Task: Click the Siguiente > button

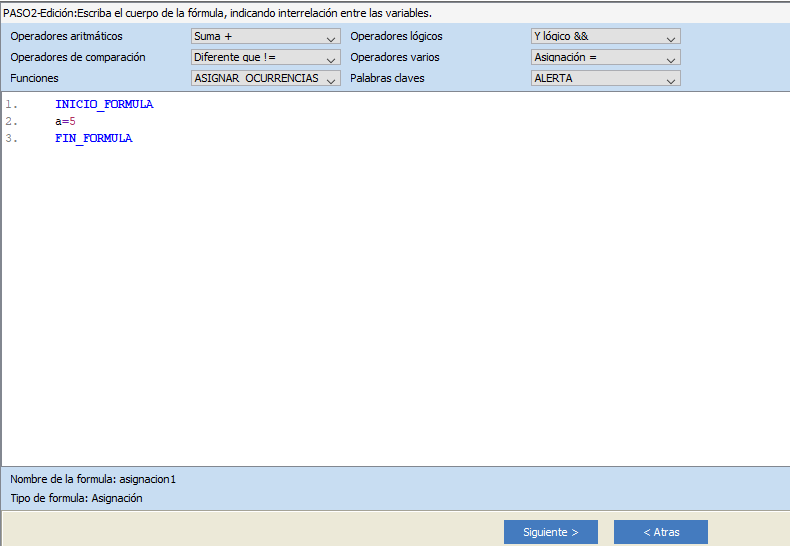Action: pyautogui.click(x=550, y=532)
